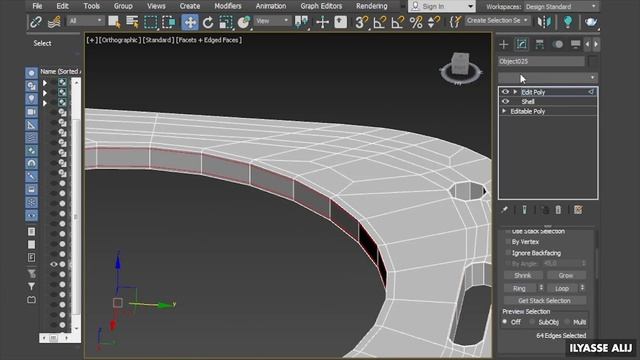Click the Pin Stack icon
The height and width of the screenshot is (360, 640).
pyautogui.click(x=504, y=210)
